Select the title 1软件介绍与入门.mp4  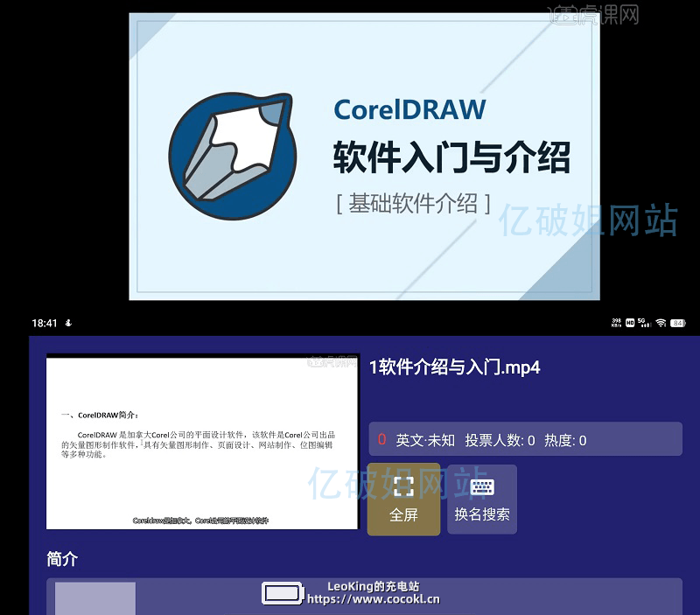[454, 367]
